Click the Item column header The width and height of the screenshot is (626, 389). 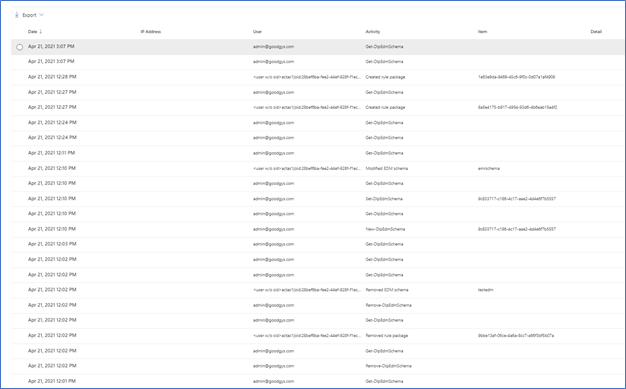pos(482,32)
